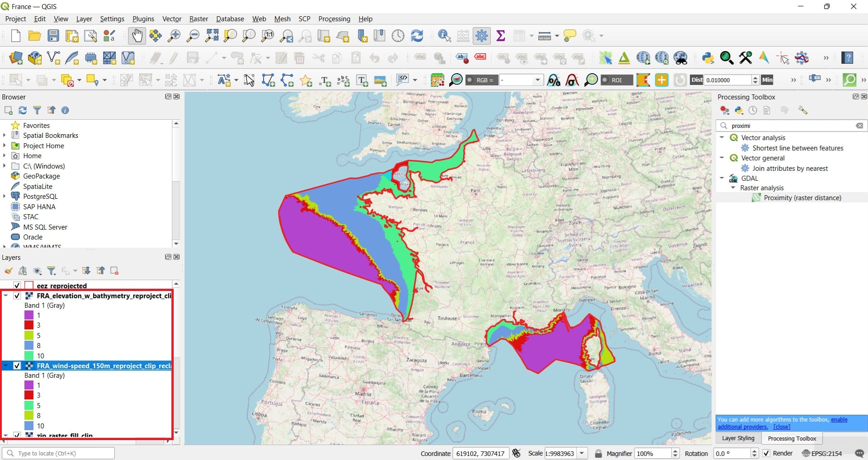Click red swatch for class 3 wind-speed
This screenshot has width=868, height=460.
[29, 395]
